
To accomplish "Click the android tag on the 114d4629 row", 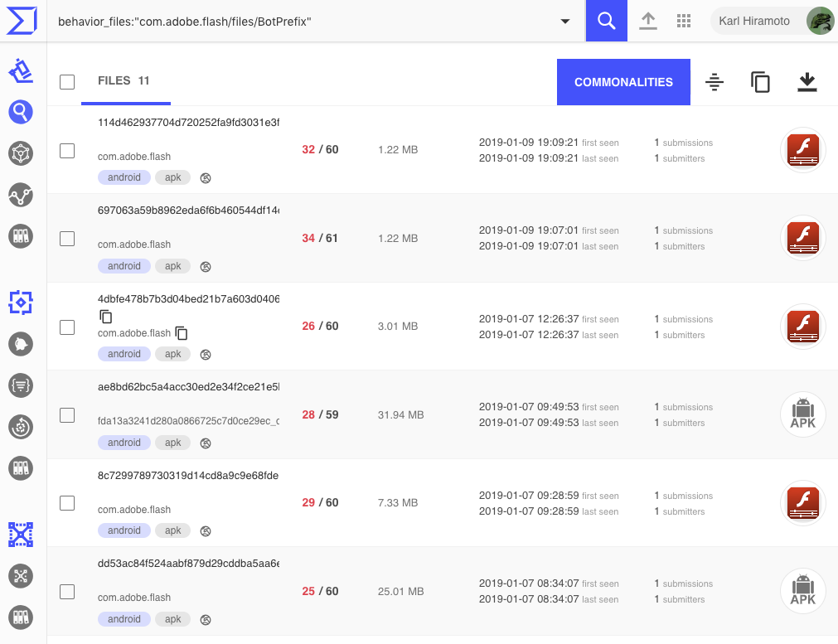I will click(x=124, y=177).
